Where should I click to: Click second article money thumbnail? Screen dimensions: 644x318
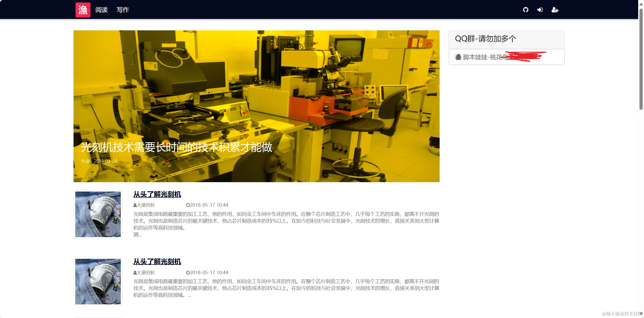click(98, 282)
